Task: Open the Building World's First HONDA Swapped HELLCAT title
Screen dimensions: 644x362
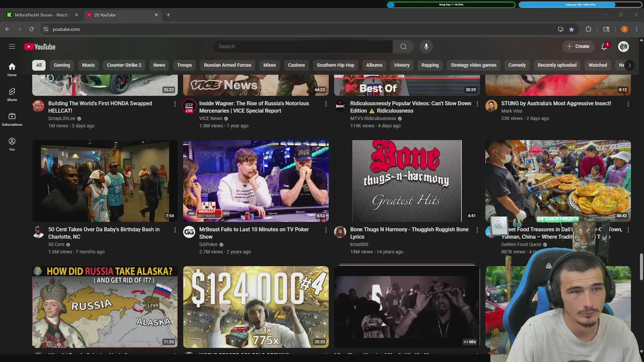Action: coord(100,107)
